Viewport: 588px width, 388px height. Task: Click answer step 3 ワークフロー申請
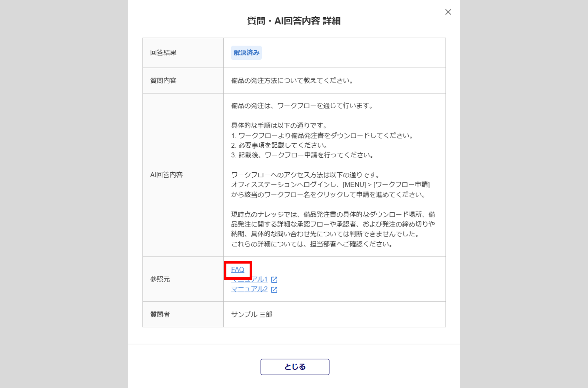point(302,155)
